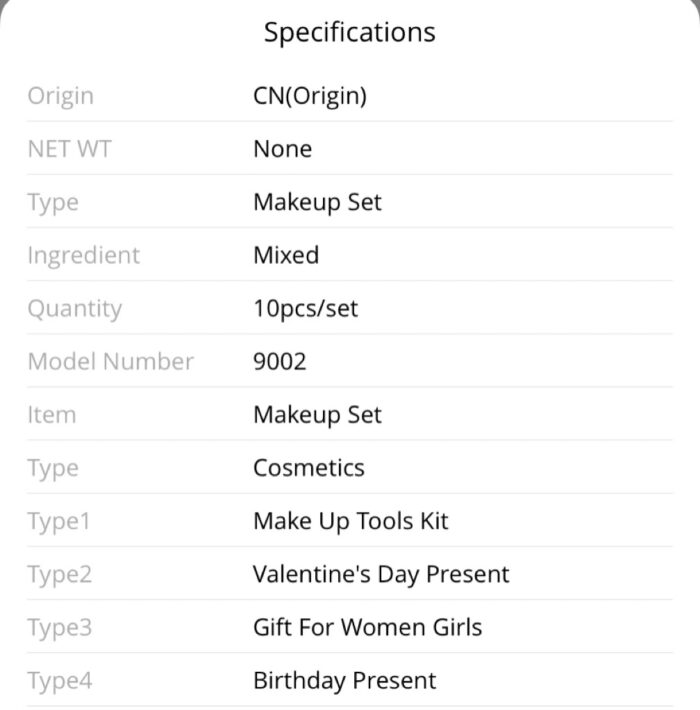Click the Model Number label
700x710 pixels.
(110, 361)
